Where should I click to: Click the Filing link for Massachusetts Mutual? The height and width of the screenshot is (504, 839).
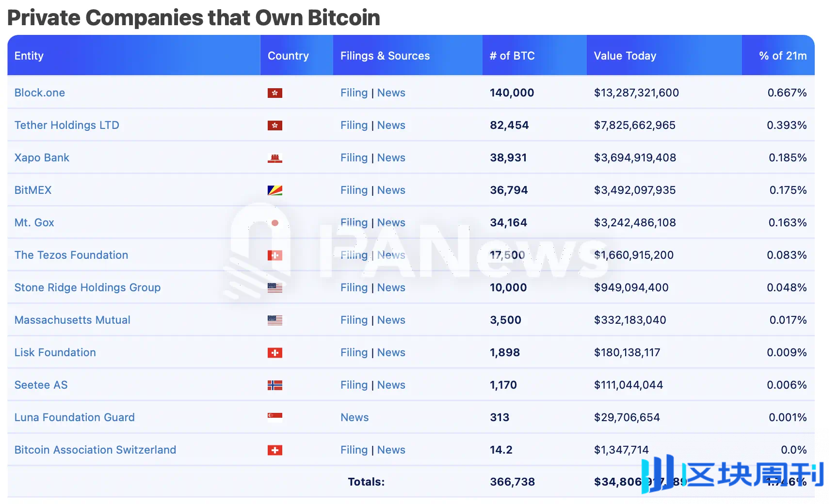(354, 320)
